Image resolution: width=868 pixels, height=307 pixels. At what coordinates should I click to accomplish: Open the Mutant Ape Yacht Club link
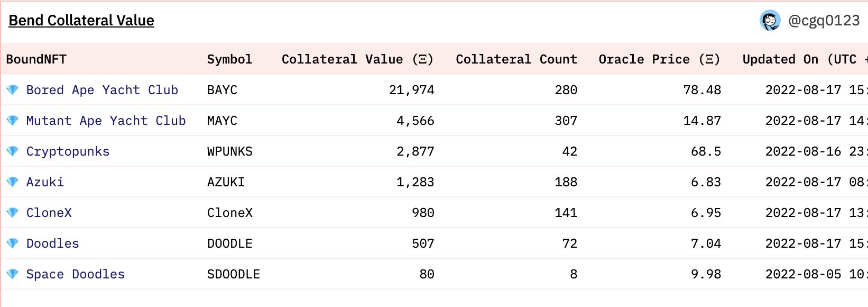[x=106, y=121]
